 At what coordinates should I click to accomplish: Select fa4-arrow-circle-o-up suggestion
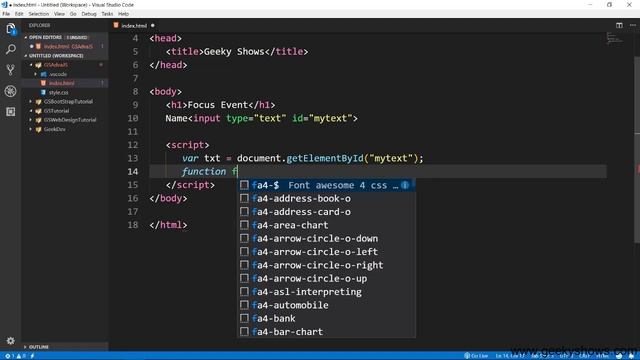[x=327, y=278]
